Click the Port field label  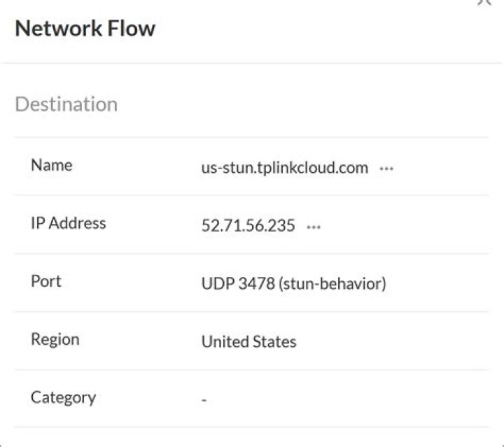[x=46, y=281]
